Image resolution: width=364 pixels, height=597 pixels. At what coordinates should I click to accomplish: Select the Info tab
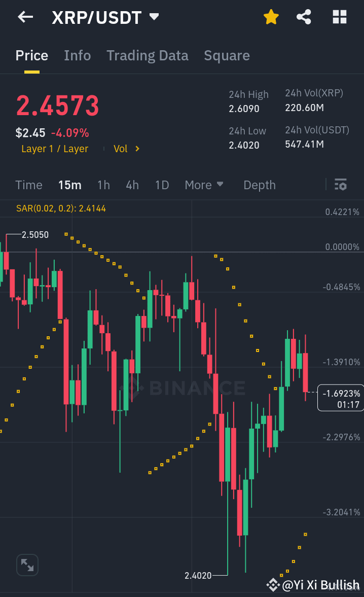tap(77, 55)
